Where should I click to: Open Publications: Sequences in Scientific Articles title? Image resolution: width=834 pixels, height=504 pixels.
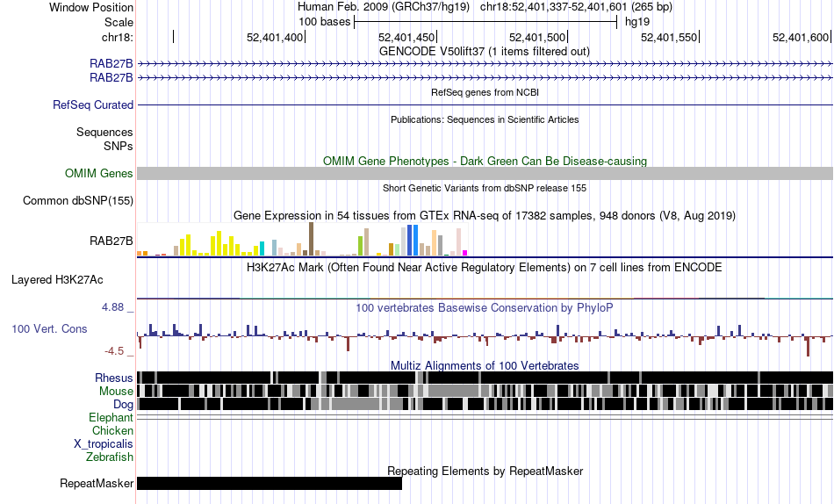point(485,119)
